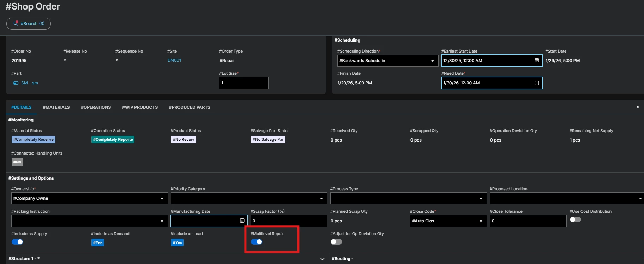
Task: Click the part card icon beside SM - sm
Action: [x=16, y=83]
